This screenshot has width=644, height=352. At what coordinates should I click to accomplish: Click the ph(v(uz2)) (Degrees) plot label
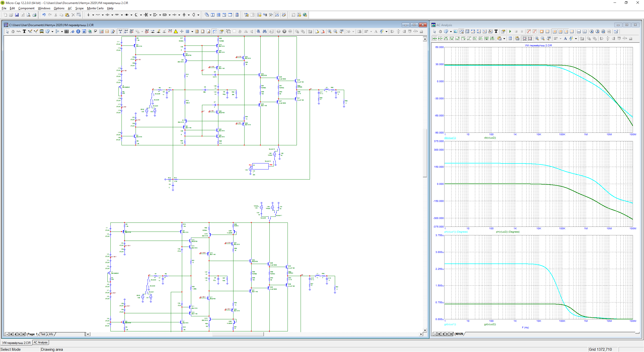(x=508, y=232)
